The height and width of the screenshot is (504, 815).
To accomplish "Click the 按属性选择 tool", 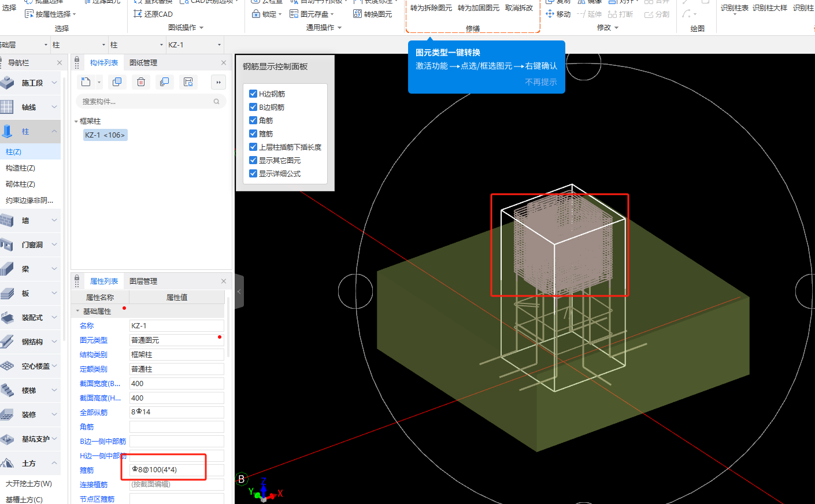I will pos(50,14).
